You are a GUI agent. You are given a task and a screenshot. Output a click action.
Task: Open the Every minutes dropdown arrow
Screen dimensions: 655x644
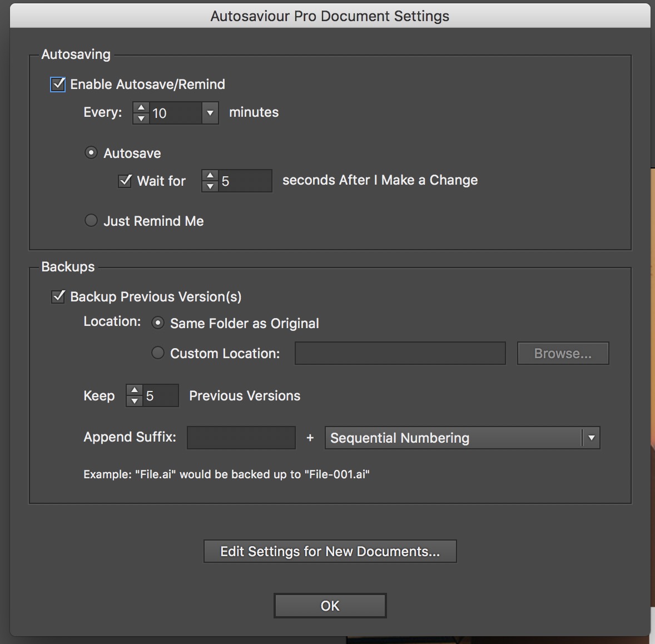(x=210, y=113)
